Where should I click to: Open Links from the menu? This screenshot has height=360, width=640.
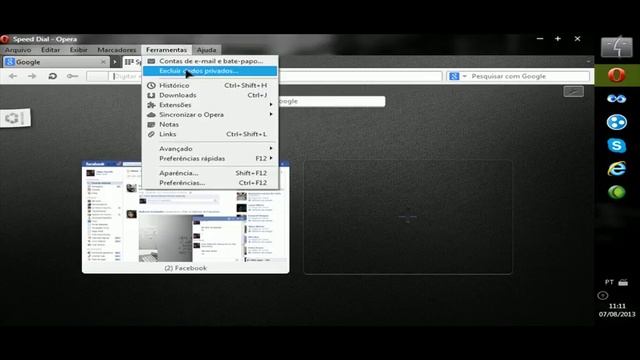(210, 134)
